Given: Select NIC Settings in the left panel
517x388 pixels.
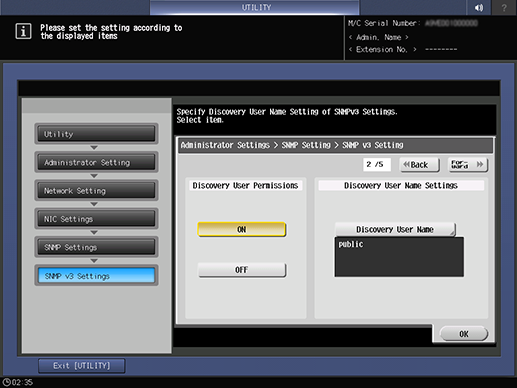Looking at the screenshot, I should coord(96,219).
